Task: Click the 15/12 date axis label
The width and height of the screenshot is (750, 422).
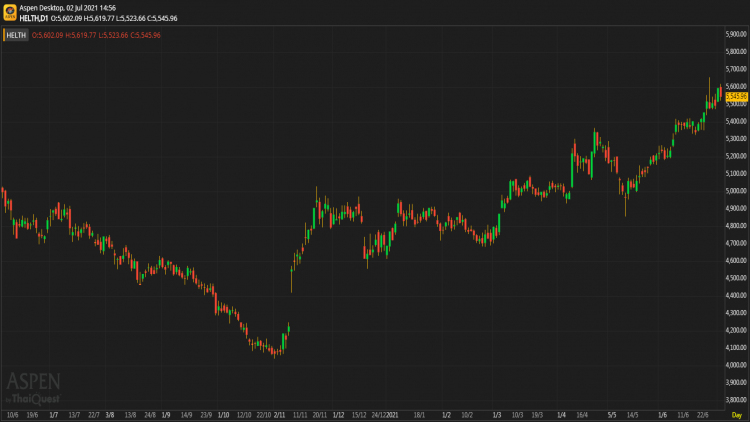Action: pyautogui.click(x=359, y=415)
